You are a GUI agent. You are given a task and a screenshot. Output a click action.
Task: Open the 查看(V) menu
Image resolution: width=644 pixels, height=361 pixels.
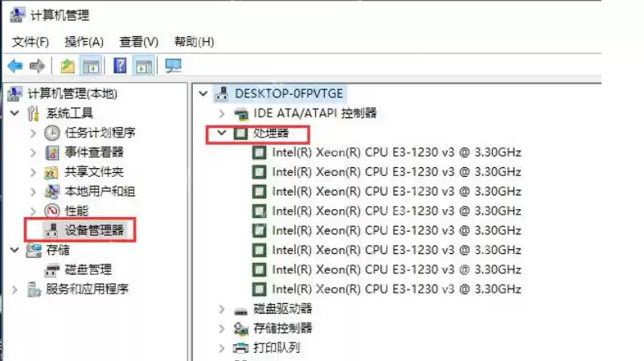139,41
